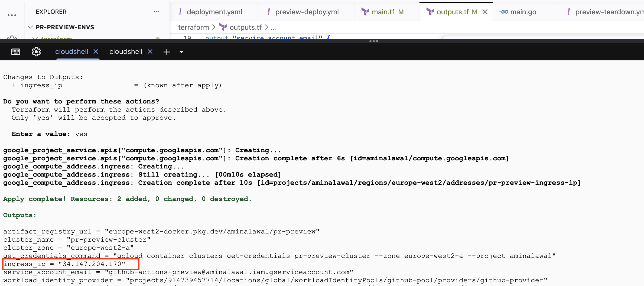Click the cluster_name output line

(x=77, y=239)
